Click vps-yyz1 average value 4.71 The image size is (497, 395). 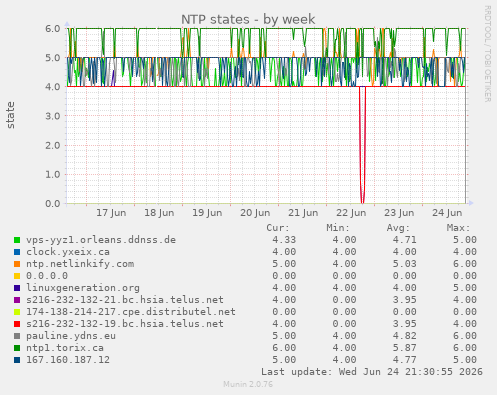(x=404, y=240)
